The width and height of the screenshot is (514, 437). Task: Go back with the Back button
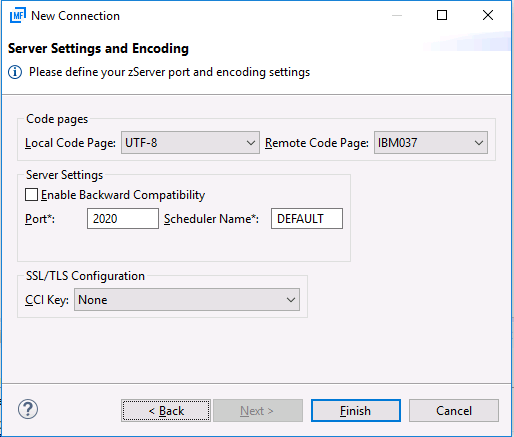point(166,411)
